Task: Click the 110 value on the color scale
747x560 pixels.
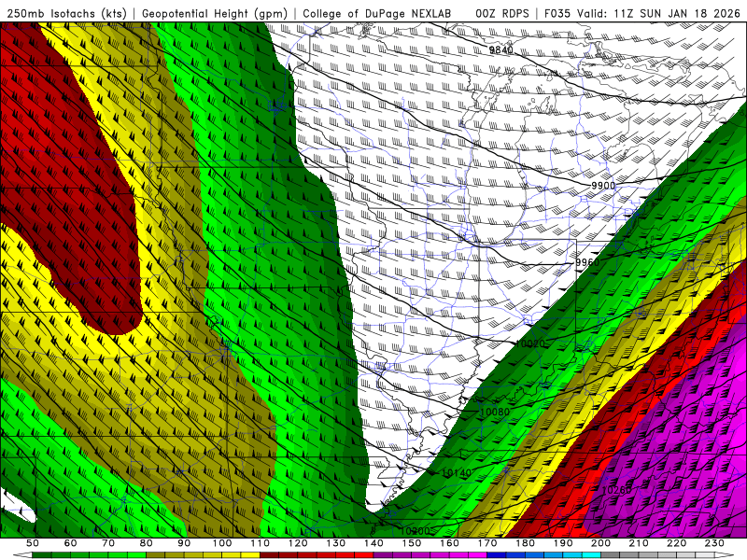Action: (261, 543)
